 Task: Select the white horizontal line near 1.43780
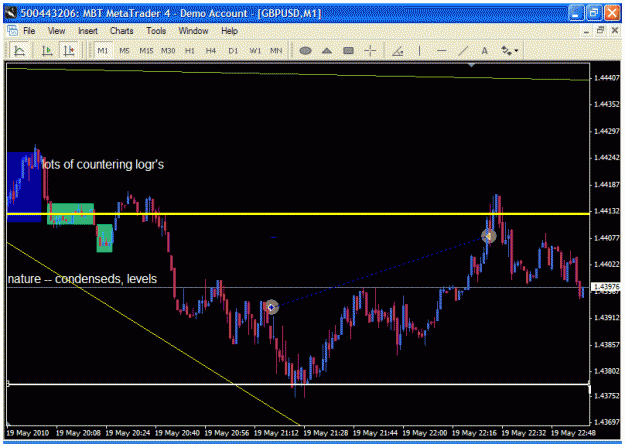pos(298,384)
